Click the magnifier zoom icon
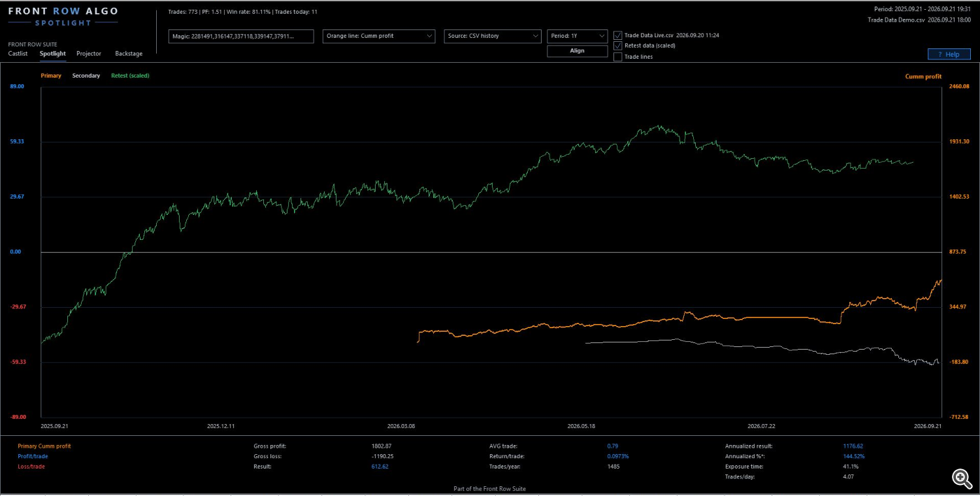This screenshot has height=496, width=980. click(960, 478)
